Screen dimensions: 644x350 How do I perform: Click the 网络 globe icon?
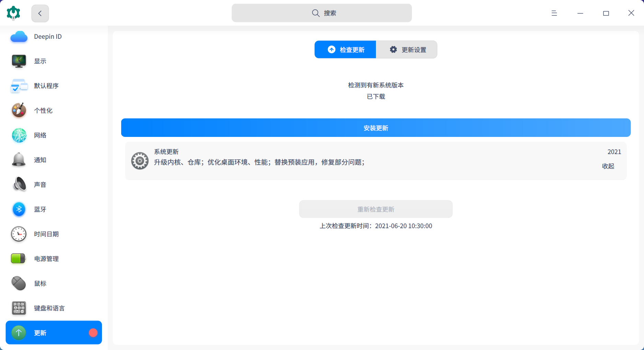(19, 135)
